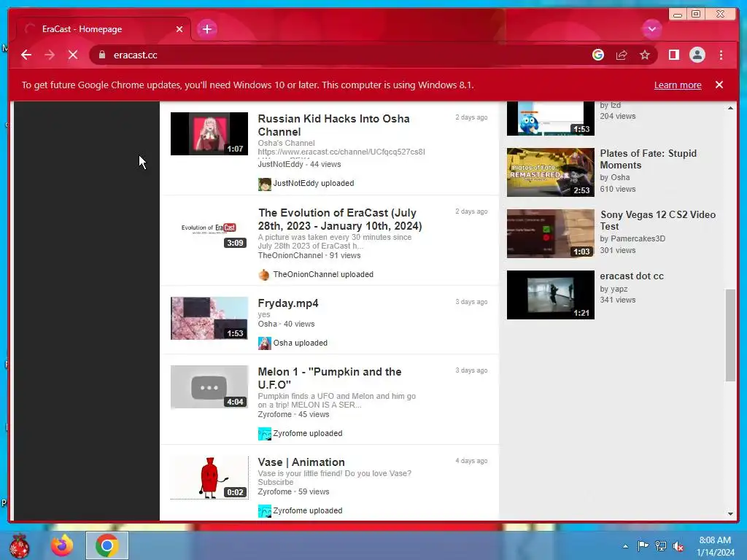Show hidden system tray icons
The height and width of the screenshot is (560, 747).
tap(625, 546)
